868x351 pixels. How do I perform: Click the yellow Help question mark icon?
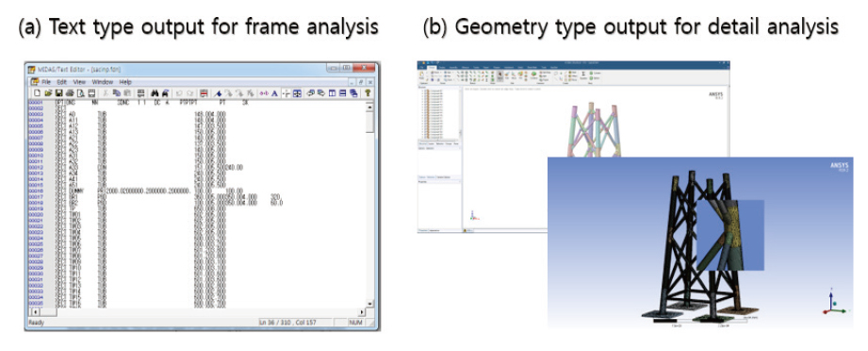[x=368, y=93]
